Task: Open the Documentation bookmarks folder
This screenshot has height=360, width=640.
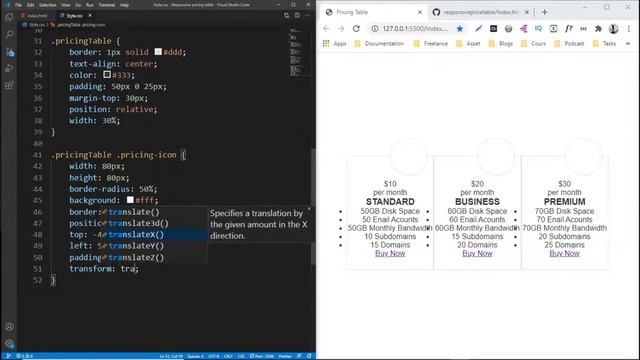Action: coord(379,44)
